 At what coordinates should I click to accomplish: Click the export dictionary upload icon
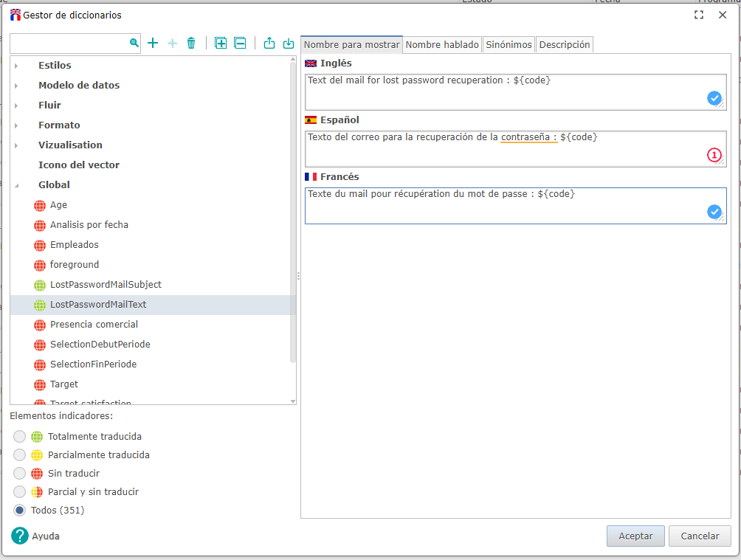(x=269, y=44)
